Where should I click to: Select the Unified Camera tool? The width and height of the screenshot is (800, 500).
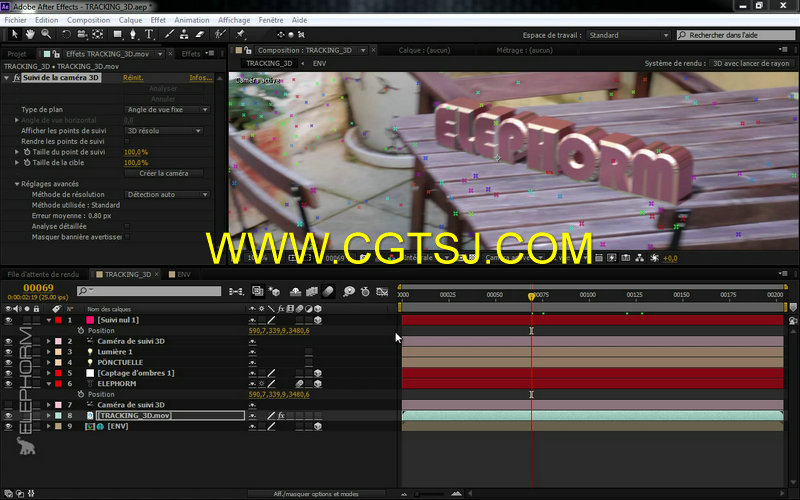coord(82,34)
